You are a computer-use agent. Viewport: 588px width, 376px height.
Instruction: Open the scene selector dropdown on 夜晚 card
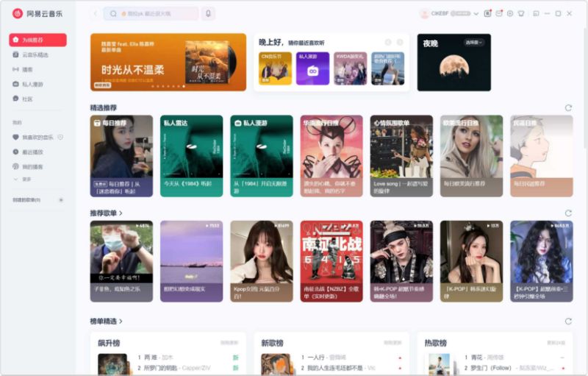coord(473,43)
